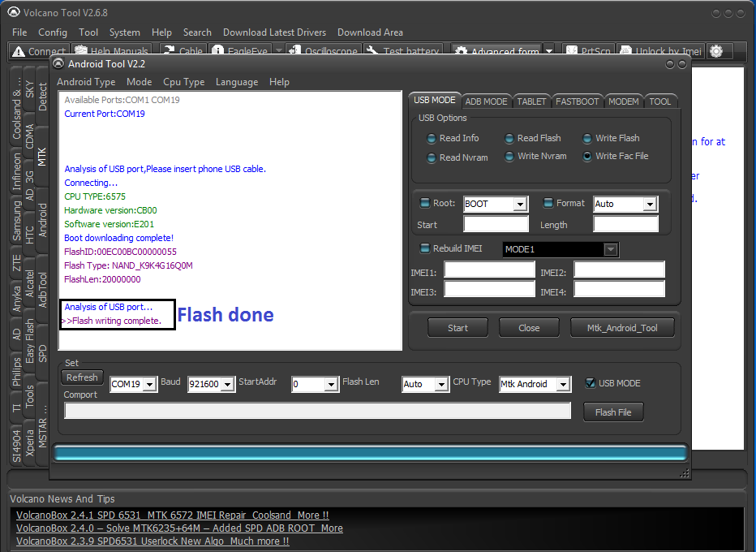
Task: Switch to the TOOL tab
Action: [x=660, y=101]
